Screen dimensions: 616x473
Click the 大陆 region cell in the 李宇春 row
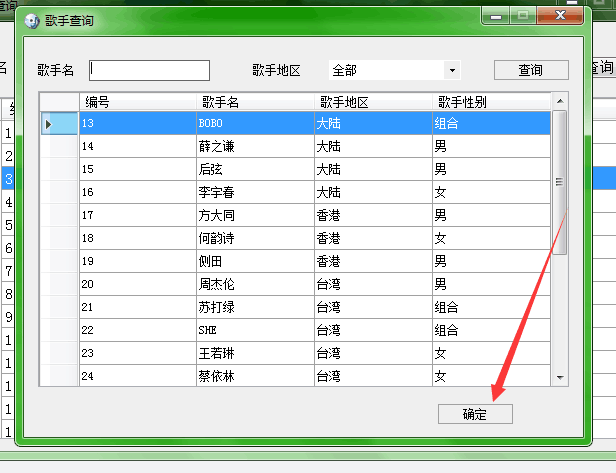pos(373,192)
